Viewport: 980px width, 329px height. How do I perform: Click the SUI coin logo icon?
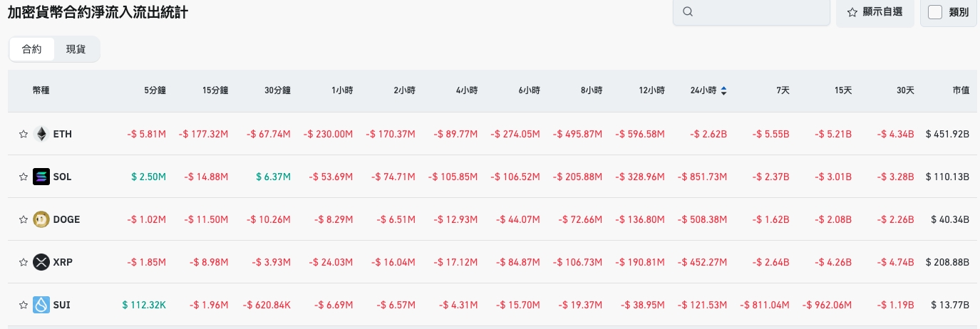point(41,305)
